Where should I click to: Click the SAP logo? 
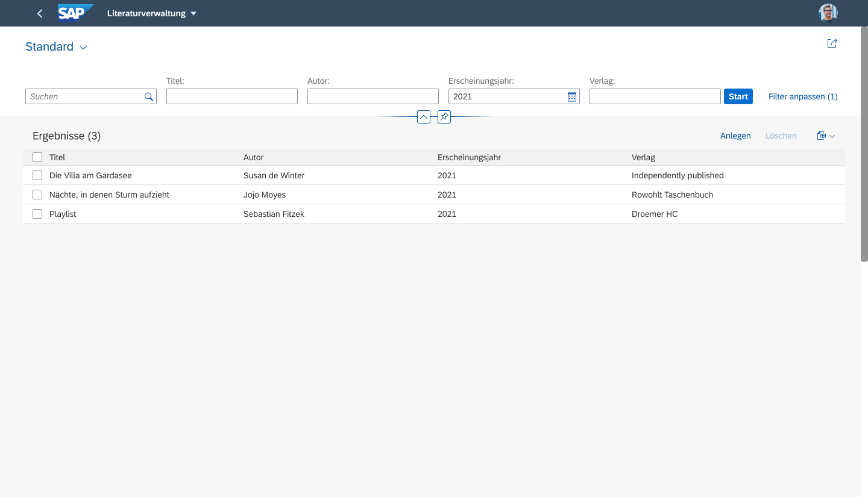click(x=76, y=13)
